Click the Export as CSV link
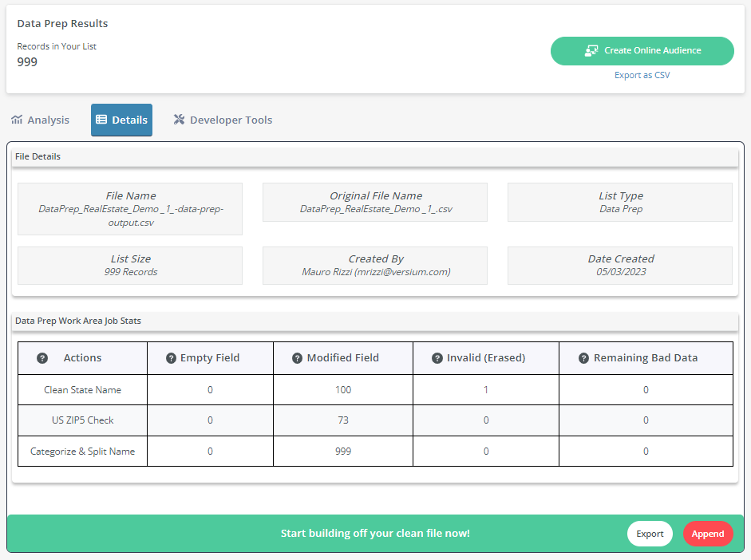The height and width of the screenshot is (560, 751). point(642,75)
